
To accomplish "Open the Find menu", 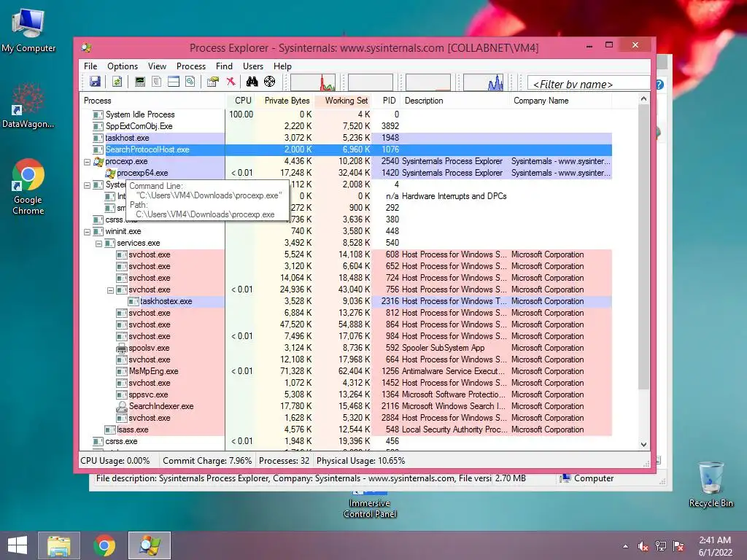I will coord(225,66).
